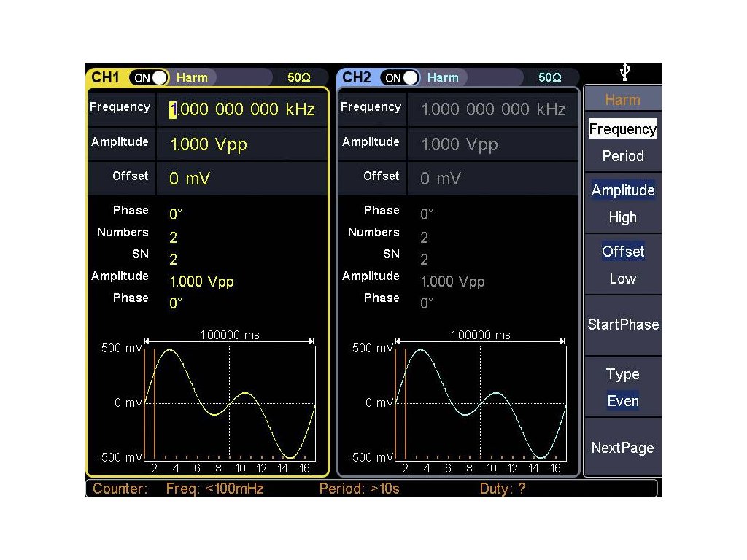Edit the CH1 frequency value field
The image size is (747, 560).
(x=242, y=109)
